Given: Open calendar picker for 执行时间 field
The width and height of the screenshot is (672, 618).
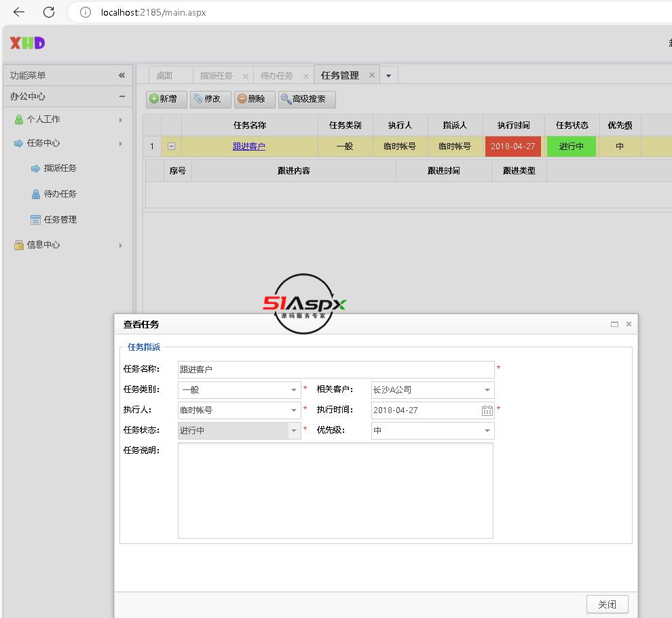Looking at the screenshot, I should click(487, 410).
